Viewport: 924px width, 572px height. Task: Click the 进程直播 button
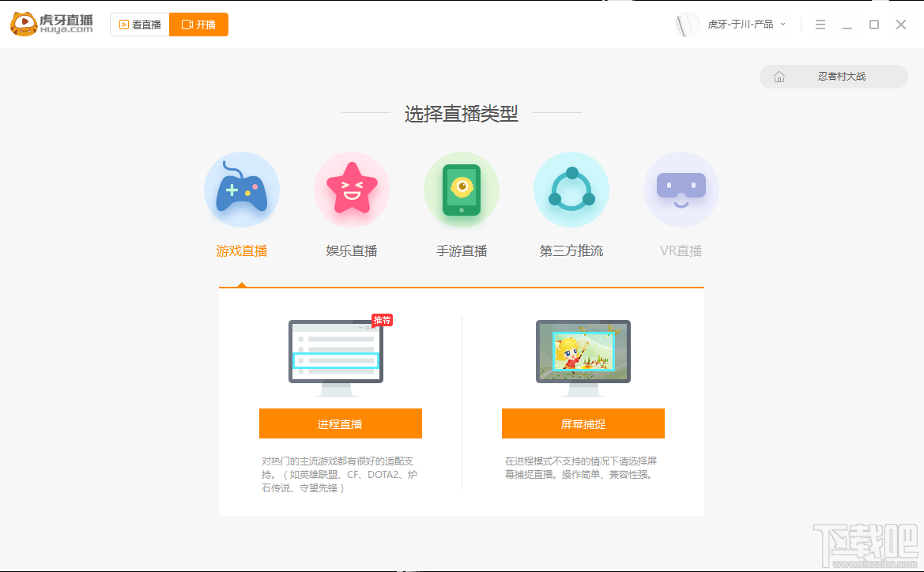[x=340, y=423]
